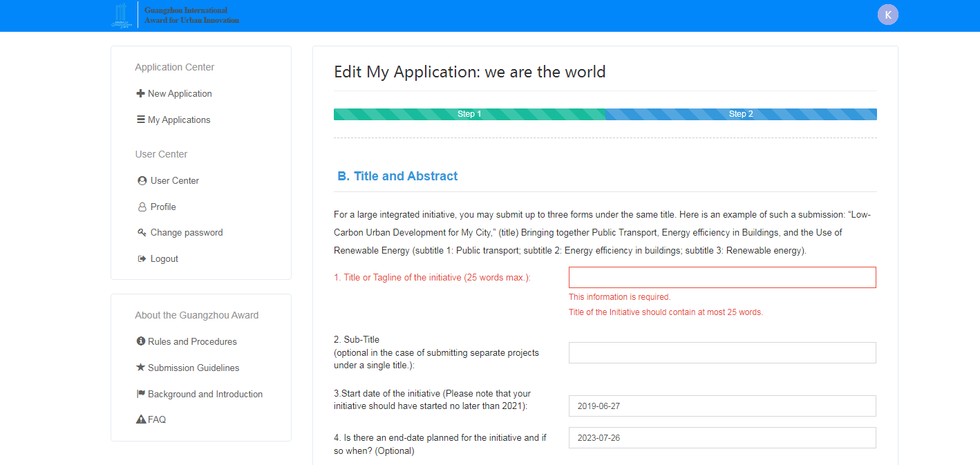Go to Step 2 in progress bar

click(741, 114)
